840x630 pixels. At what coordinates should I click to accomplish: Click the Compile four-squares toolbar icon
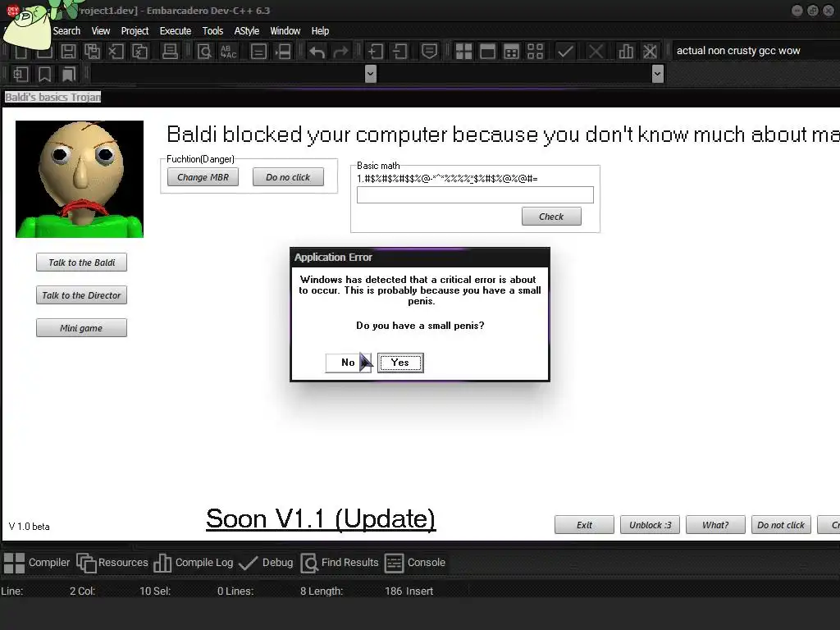click(x=463, y=52)
